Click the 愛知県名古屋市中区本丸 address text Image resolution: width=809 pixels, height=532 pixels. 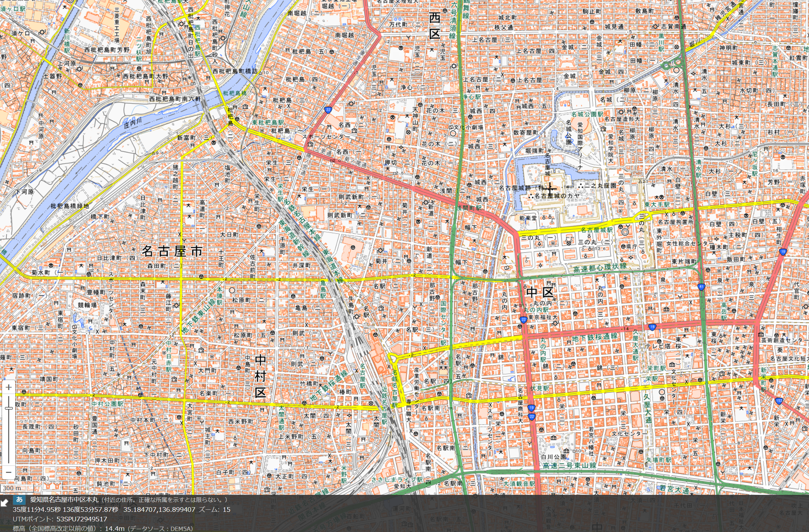click(x=64, y=500)
